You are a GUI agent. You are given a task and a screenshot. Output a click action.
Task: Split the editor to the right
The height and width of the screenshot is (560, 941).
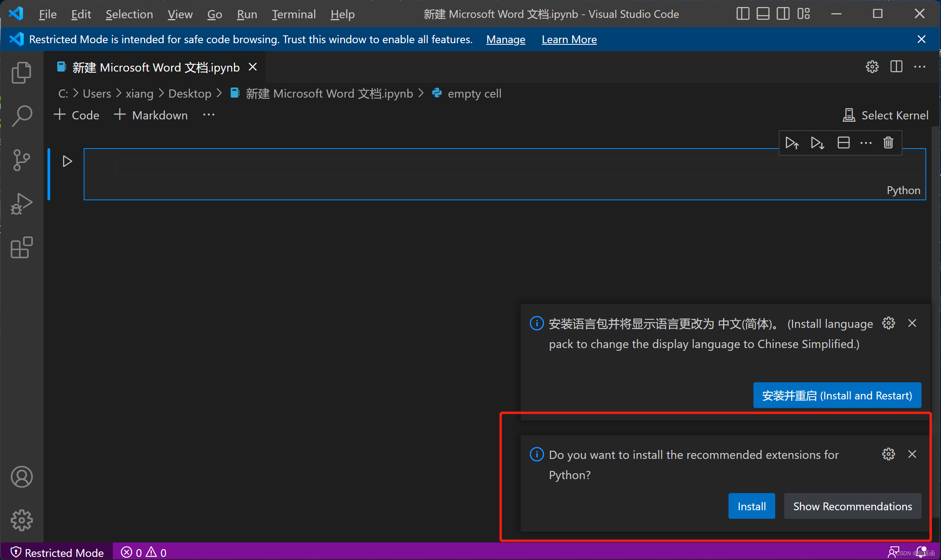pyautogui.click(x=896, y=66)
